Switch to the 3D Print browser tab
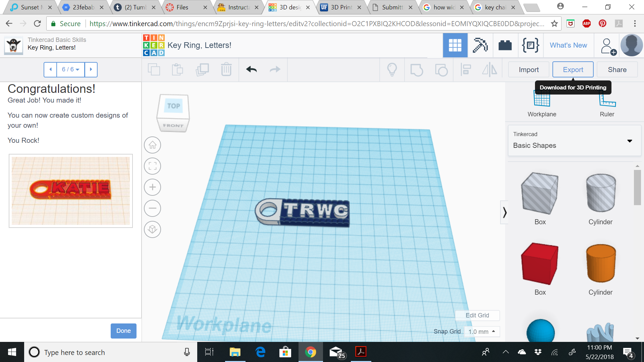The height and width of the screenshot is (362, 644). 341,7
